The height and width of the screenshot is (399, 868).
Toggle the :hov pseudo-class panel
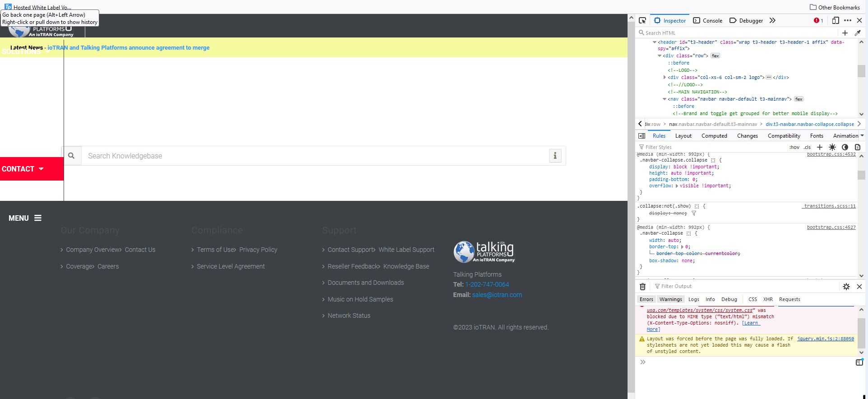click(x=794, y=147)
